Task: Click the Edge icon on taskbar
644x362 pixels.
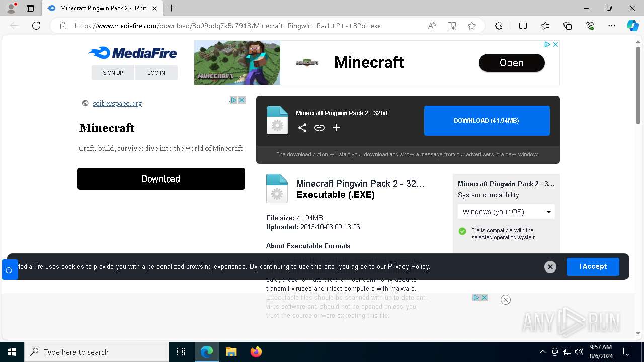Action: point(207,352)
